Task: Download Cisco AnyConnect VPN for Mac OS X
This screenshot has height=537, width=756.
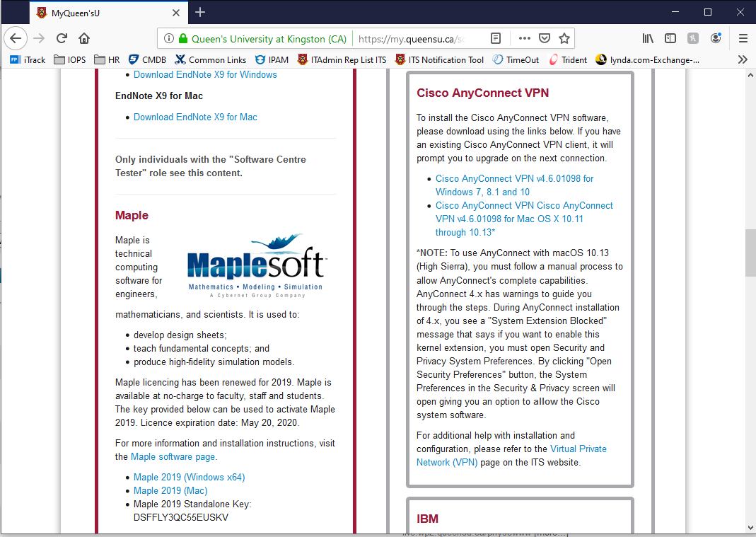Action: pyautogui.click(x=524, y=219)
